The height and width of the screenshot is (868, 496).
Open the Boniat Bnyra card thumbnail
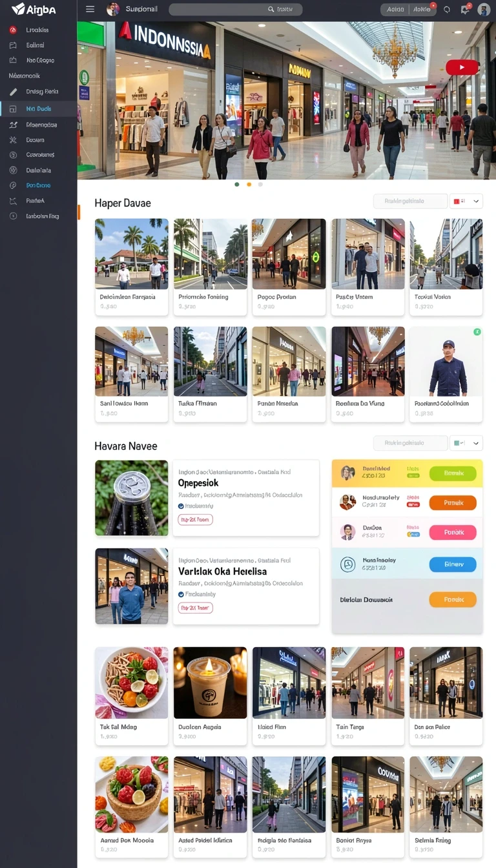[368, 794]
